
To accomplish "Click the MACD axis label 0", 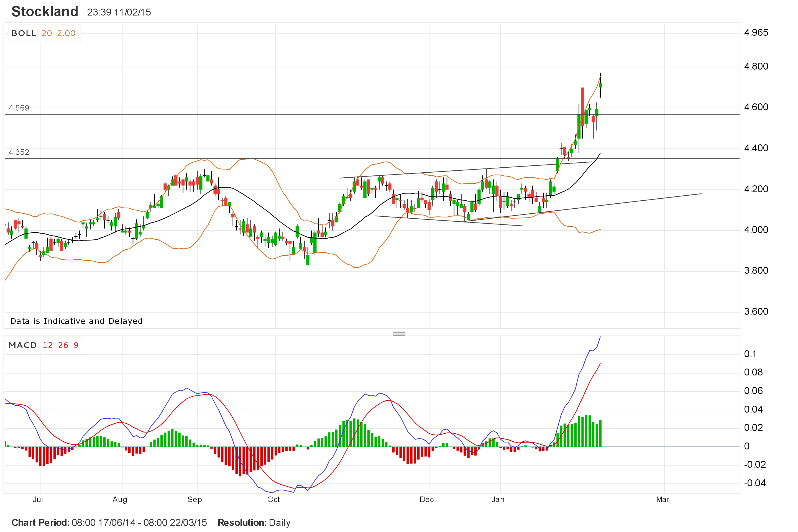I will pyautogui.click(x=747, y=446).
